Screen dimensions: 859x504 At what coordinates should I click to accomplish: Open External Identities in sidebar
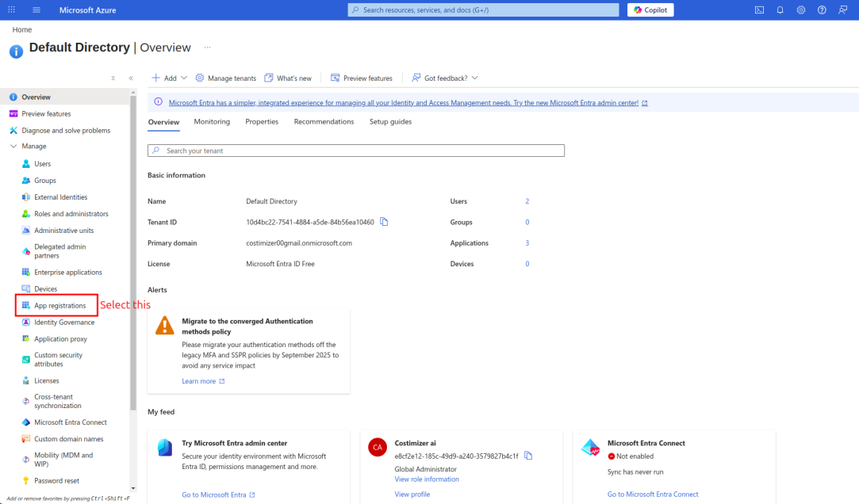click(61, 197)
